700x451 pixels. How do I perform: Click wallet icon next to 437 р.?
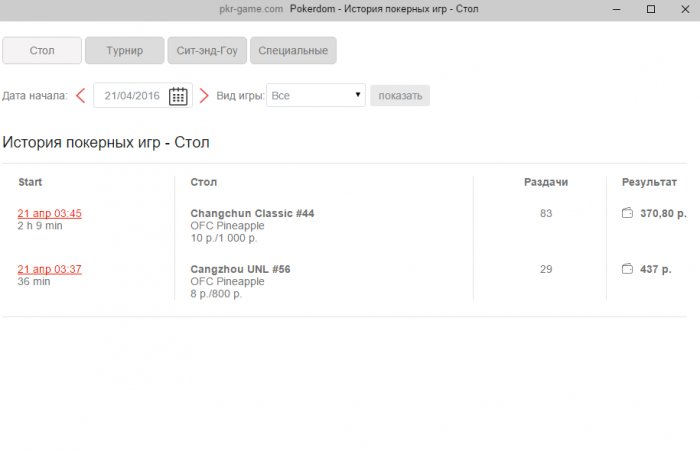tap(627, 269)
